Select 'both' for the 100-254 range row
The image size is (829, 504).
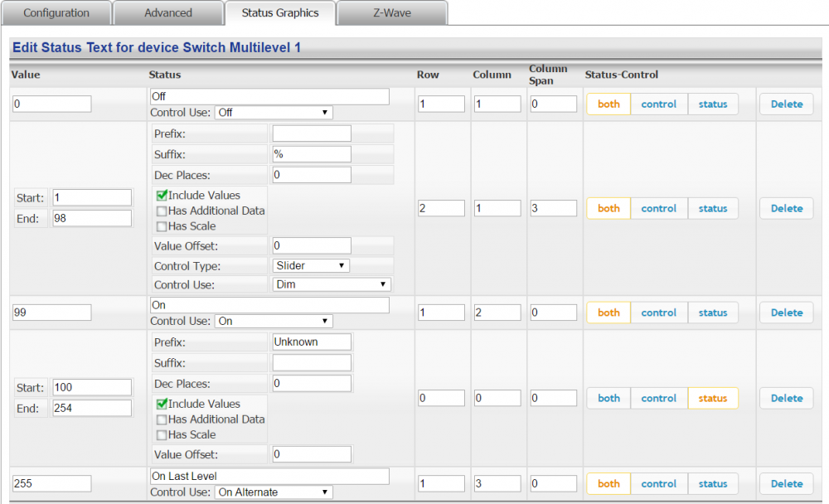click(x=608, y=399)
